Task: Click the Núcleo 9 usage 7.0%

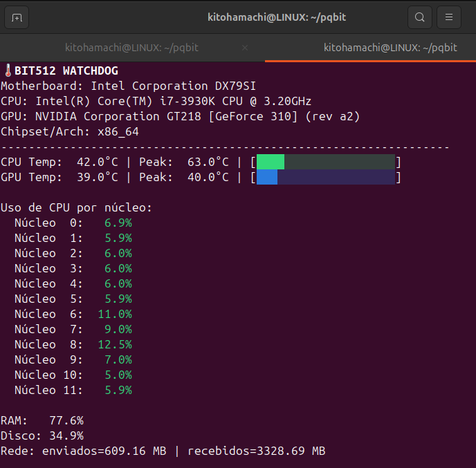Action: (118, 359)
